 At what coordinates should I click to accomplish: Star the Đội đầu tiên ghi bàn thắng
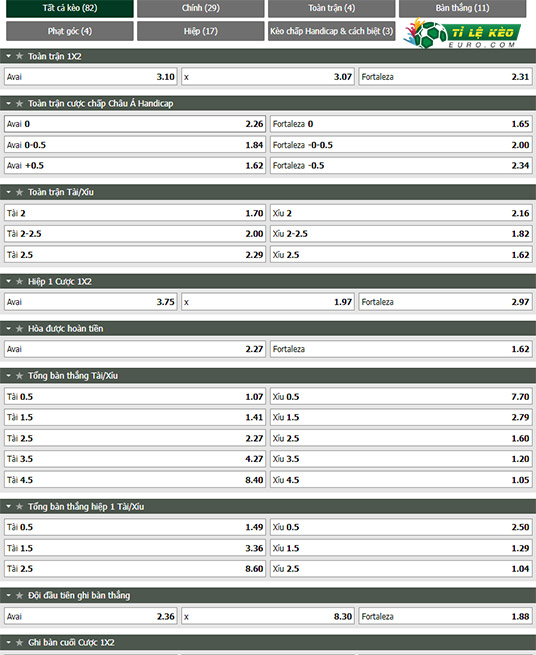pyautogui.click(x=19, y=596)
